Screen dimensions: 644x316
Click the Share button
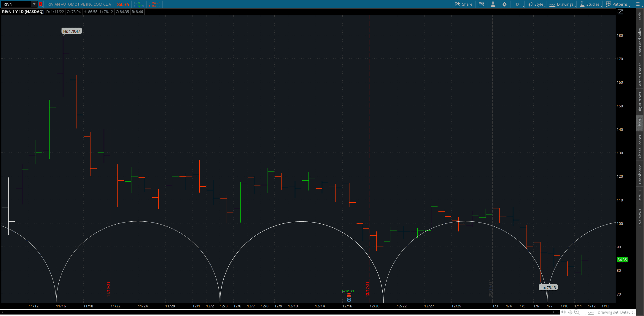coord(464,4)
